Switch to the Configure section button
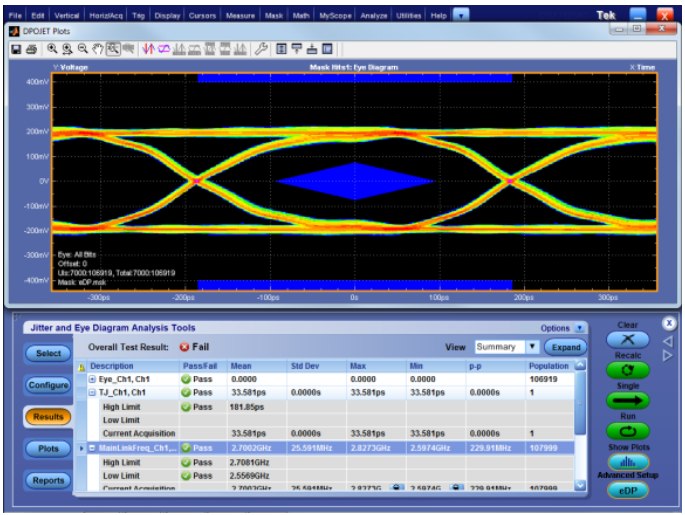The height and width of the screenshot is (515, 685). click(50, 385)
